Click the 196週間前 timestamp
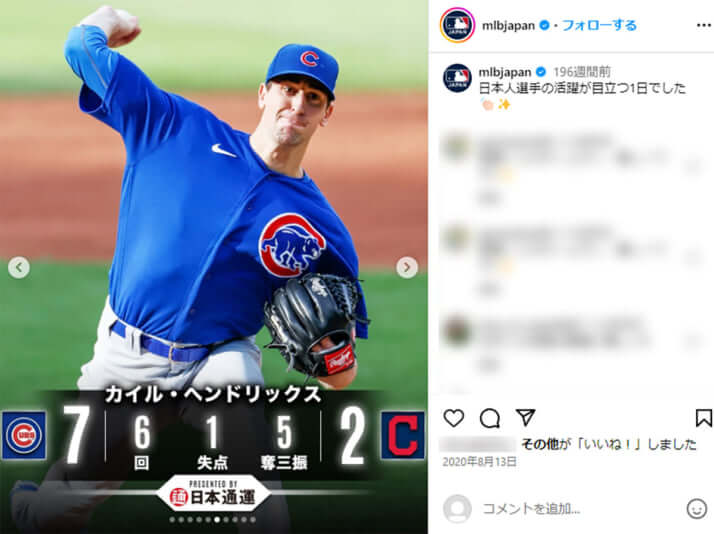 [x=581, y=72]
